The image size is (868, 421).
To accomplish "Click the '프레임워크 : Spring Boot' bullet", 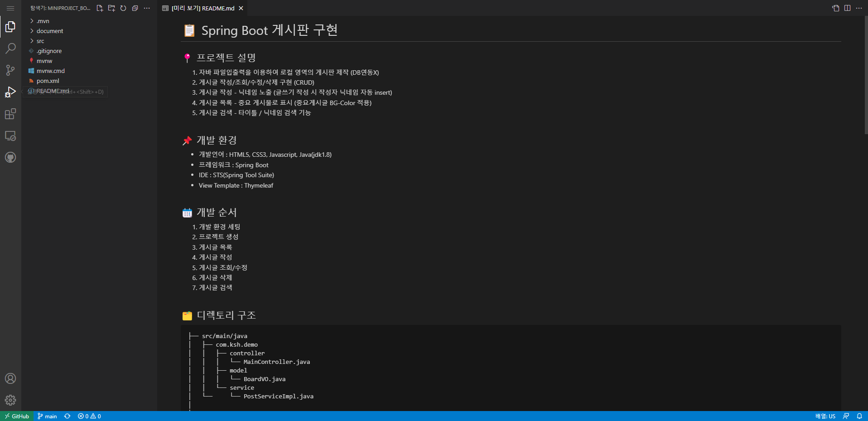I will (x=234, y=165).
